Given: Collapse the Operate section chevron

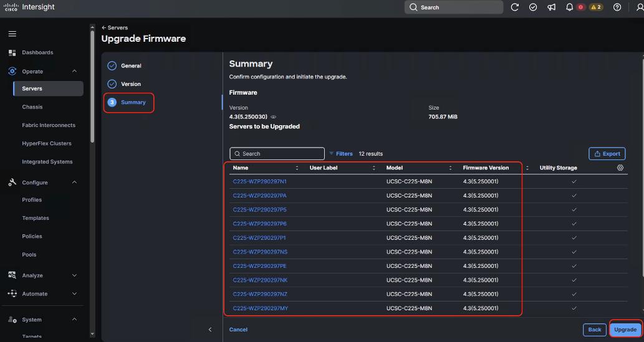Looking at the screenshot, I should click(74, 71).
